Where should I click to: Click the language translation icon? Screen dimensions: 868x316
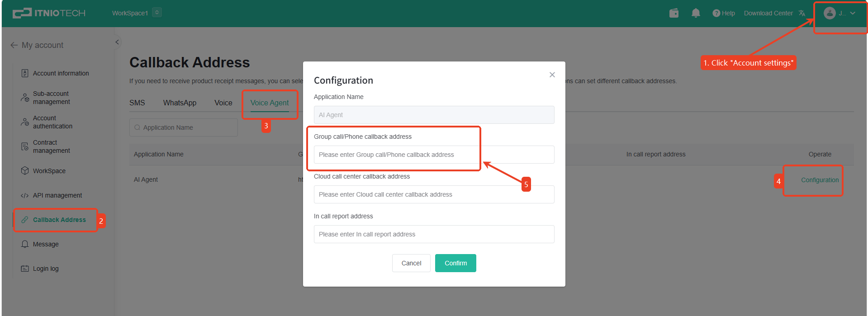click(802, 13)
